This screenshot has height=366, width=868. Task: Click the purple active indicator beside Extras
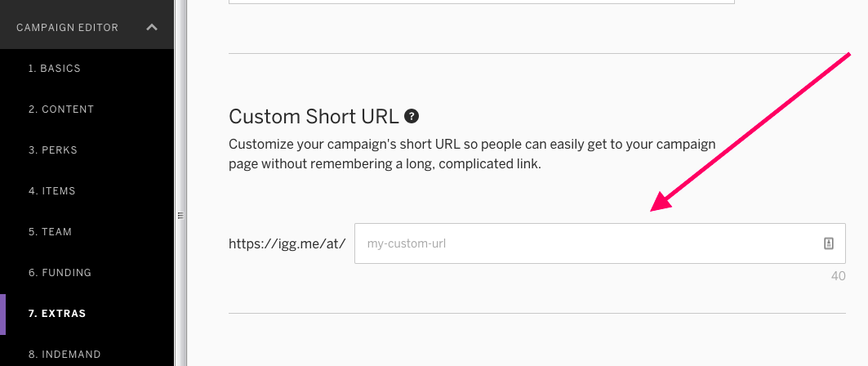(2, 314)
